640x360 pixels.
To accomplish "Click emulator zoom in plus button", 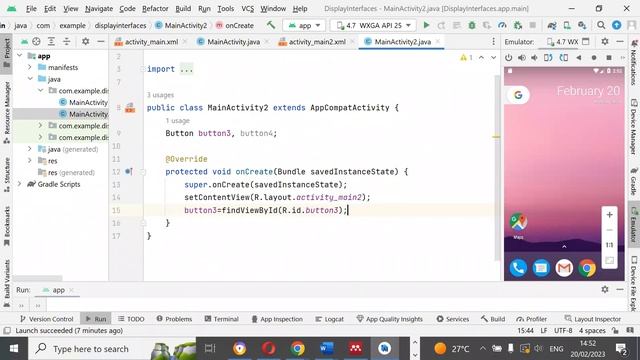I will (x=609, y=215).
